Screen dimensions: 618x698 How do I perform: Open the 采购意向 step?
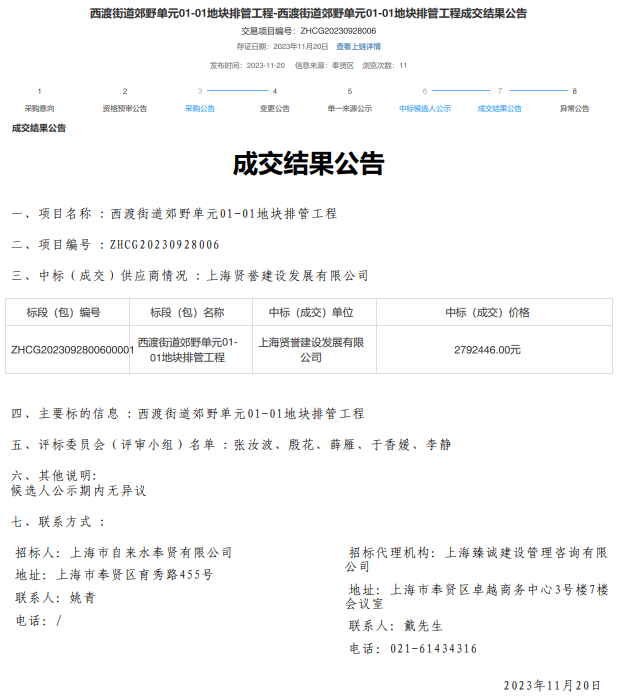click(x=40, y=108)
